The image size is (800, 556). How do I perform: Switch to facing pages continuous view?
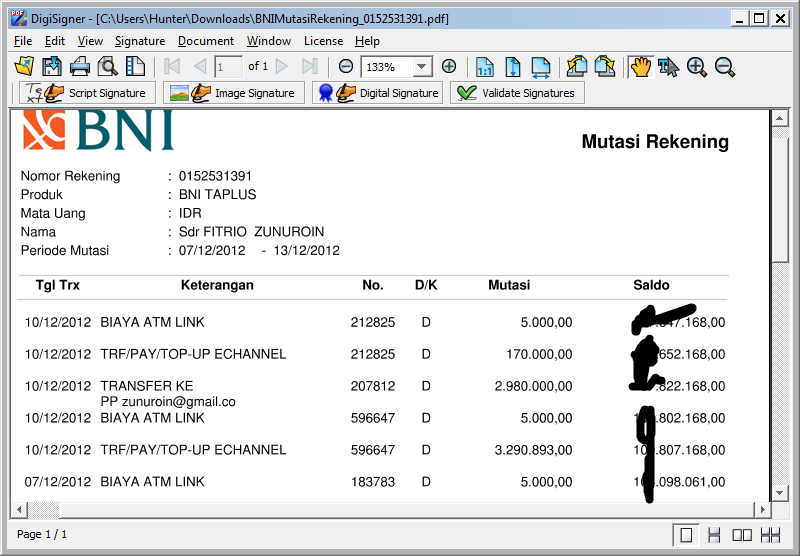[x=770, y=535]
